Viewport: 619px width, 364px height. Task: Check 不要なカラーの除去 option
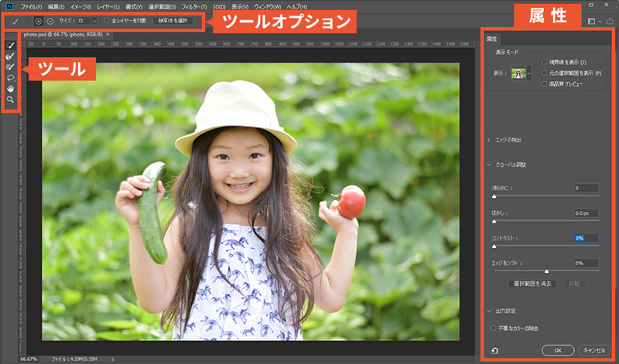coord(494,328)
